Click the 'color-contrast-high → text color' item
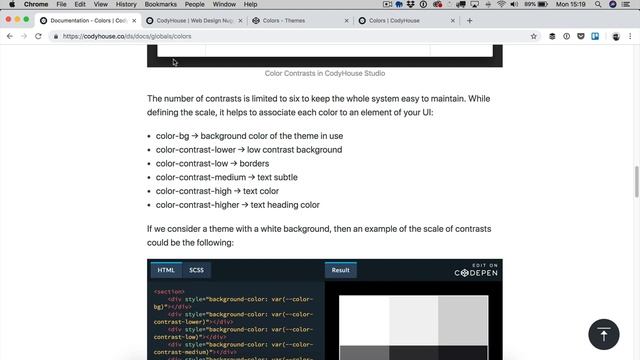640x360 pixels. click(217, 191)
